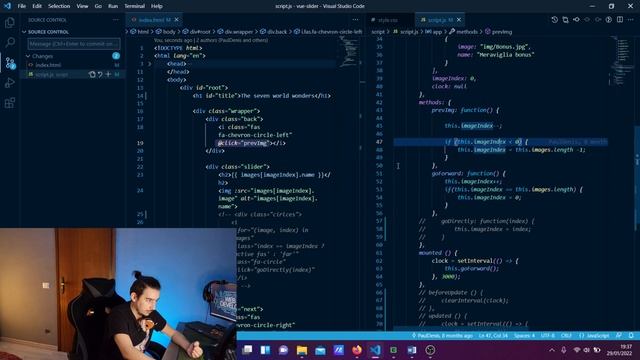Click the commit message input field

click(x=74, y=44)
